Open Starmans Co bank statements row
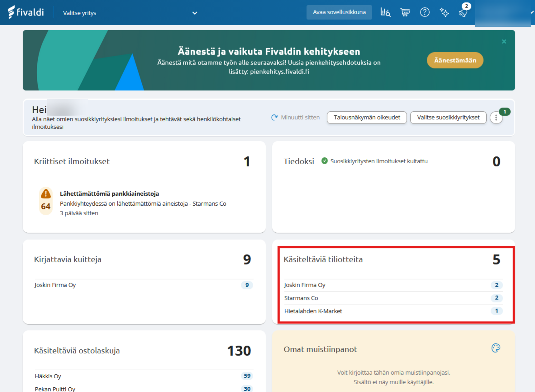 click(x=393, y=298)
